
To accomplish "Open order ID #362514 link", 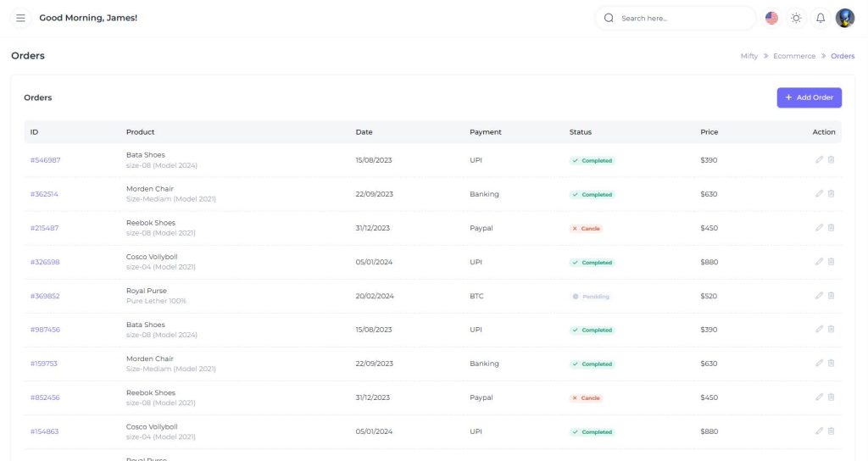I will tap(44, 194).
